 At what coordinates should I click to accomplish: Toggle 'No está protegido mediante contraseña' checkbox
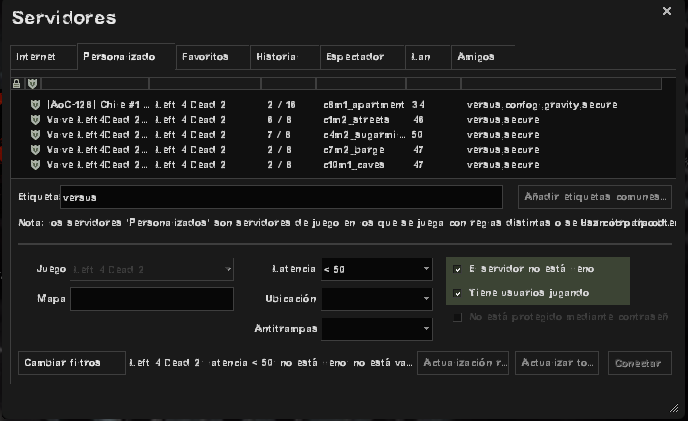coord(458,317)
